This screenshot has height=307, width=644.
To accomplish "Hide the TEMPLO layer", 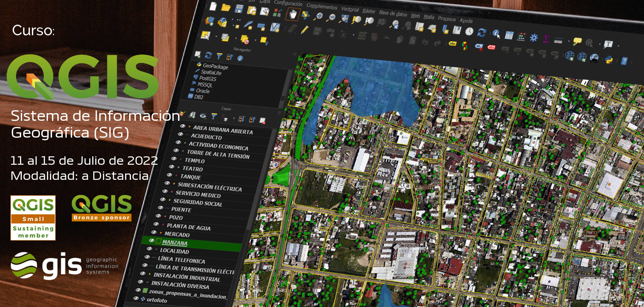I will pos(174,159).
